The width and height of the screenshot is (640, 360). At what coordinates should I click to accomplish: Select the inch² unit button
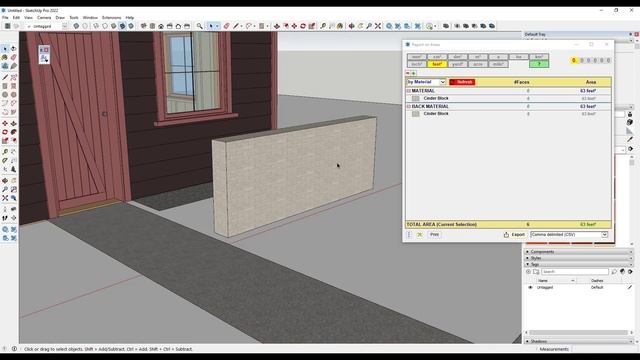[x=416, y=64]
